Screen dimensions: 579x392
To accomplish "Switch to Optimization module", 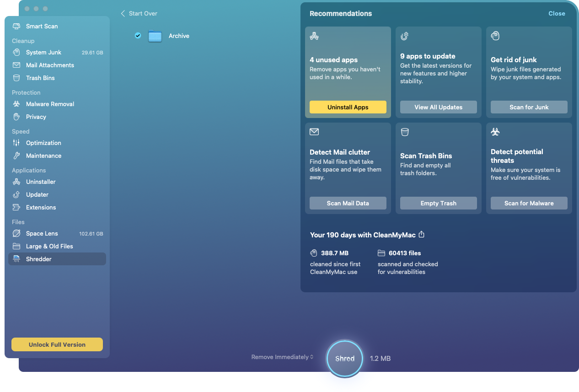I will pyautogui.click(x=57, y=143).
